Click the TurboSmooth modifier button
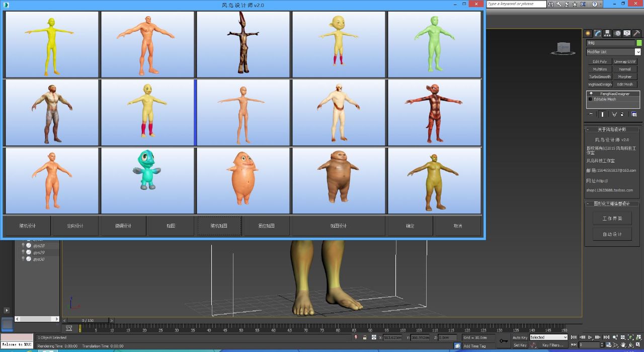Screen dimensions: 644x352 (599, 77)
